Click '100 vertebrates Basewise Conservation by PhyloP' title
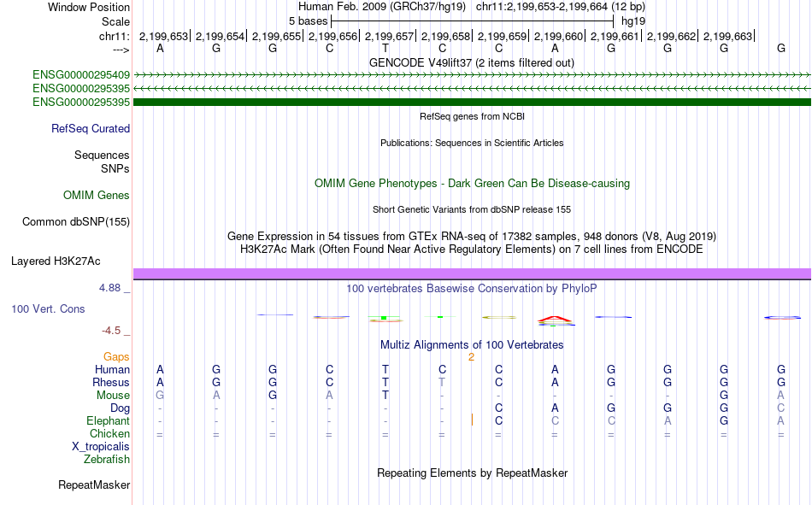 472,289
